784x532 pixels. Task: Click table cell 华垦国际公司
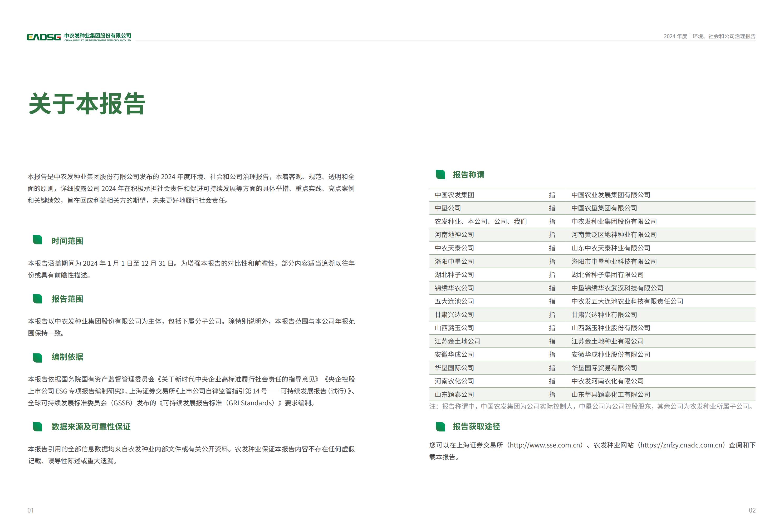click(454, 368)
